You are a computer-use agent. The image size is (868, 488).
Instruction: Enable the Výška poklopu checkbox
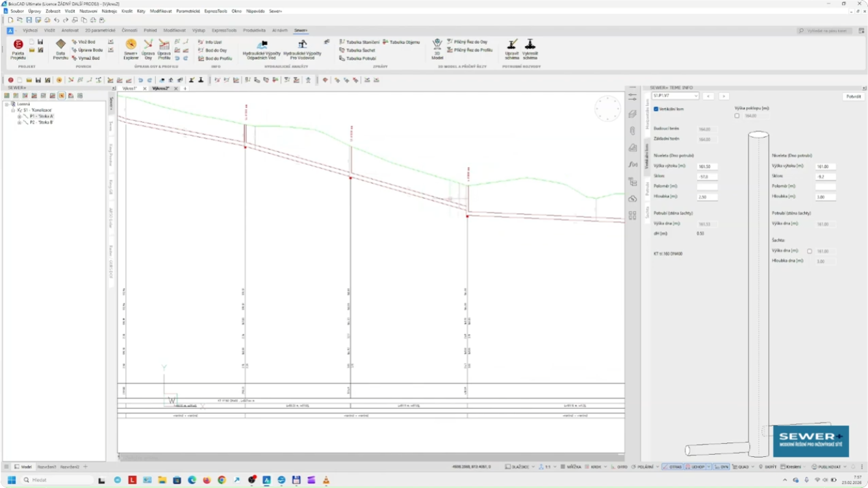(x=737, y=116)
